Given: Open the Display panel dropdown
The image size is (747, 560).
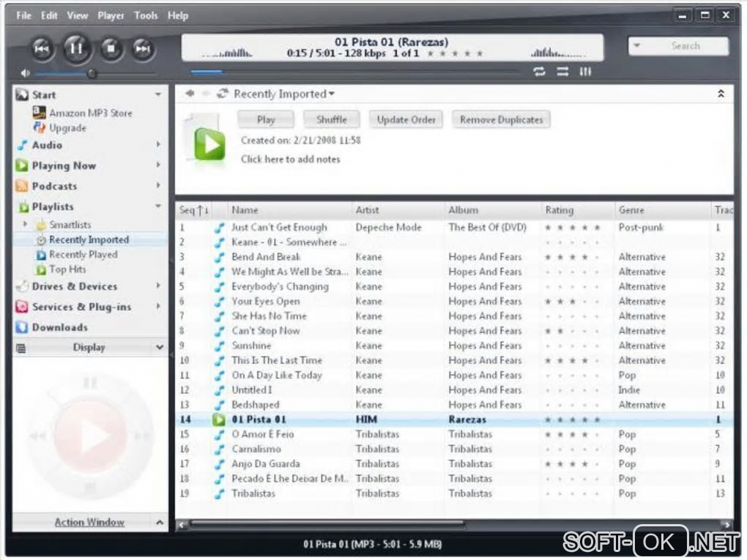Looking at the screenshot, I should [x=160, y=347].
